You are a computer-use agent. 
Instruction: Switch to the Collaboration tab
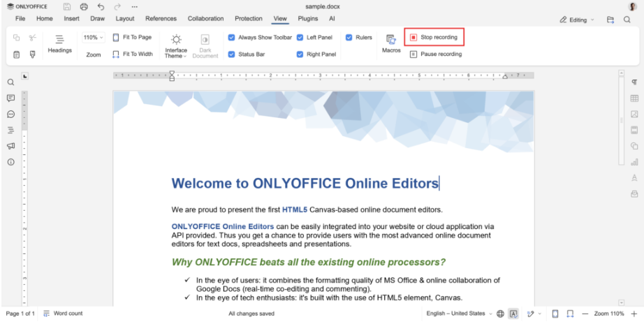(206, 18)
